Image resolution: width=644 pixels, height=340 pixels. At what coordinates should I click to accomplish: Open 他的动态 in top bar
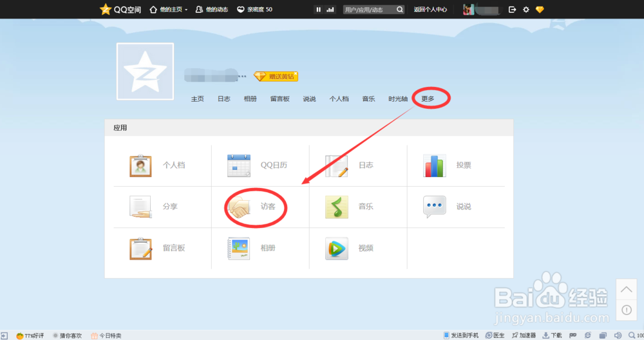(x=212, y=10)
